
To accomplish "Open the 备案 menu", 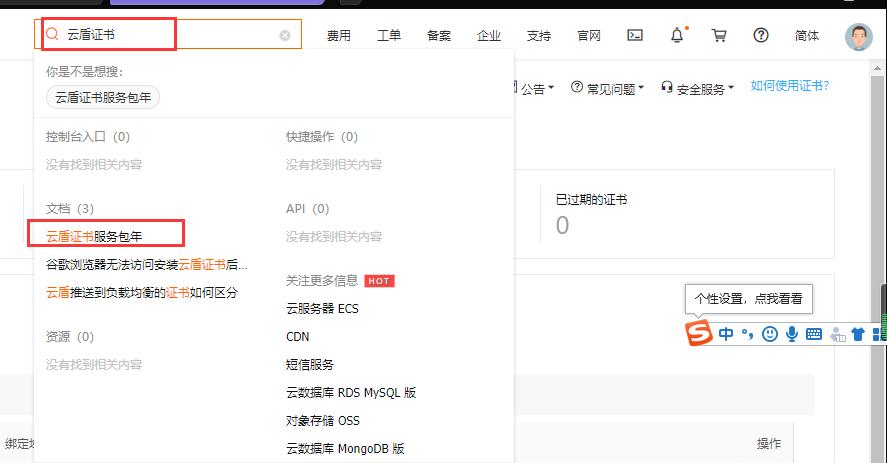I will pyautogui.click(x=438, y=36).
